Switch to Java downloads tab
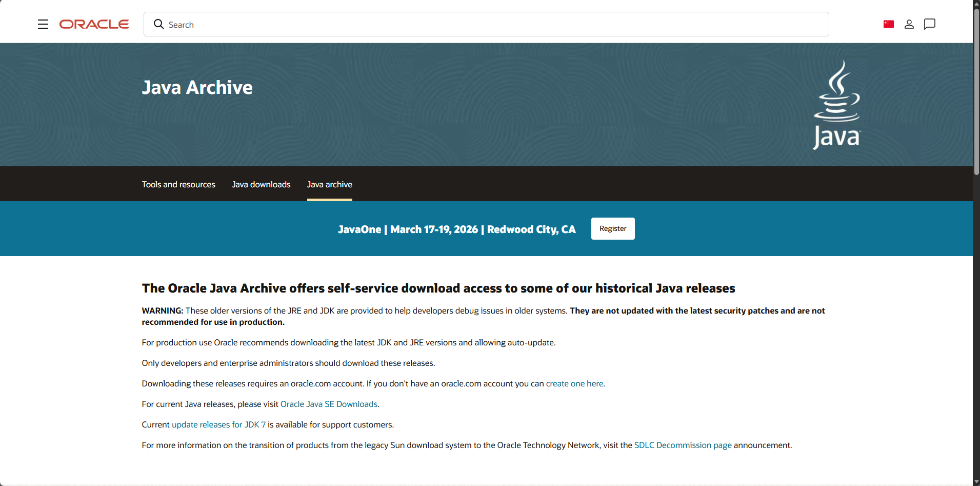This screenshot has width=980, height=486. (261, 184)
